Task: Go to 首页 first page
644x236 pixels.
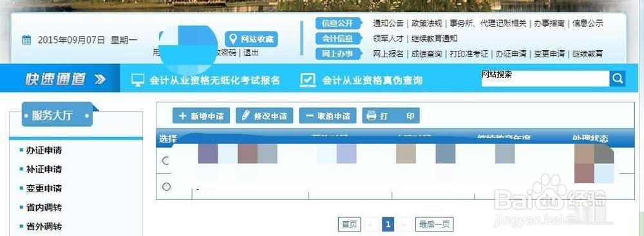Action: tap(350, 224)
